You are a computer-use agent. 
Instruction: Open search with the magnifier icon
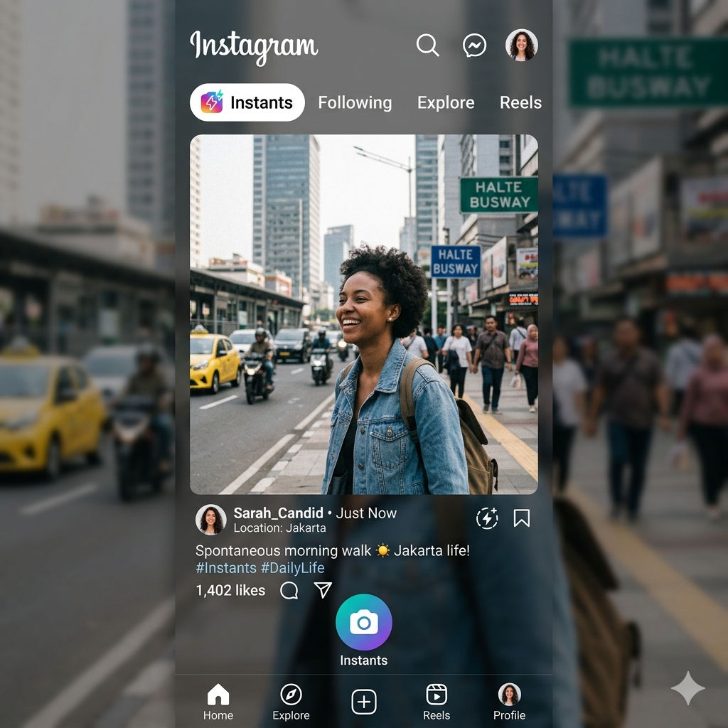427,45
